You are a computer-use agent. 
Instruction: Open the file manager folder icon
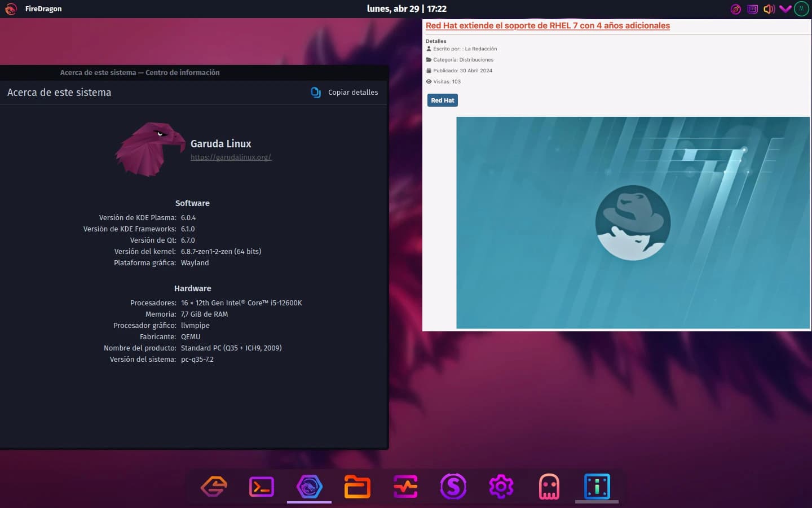point(357,487)
